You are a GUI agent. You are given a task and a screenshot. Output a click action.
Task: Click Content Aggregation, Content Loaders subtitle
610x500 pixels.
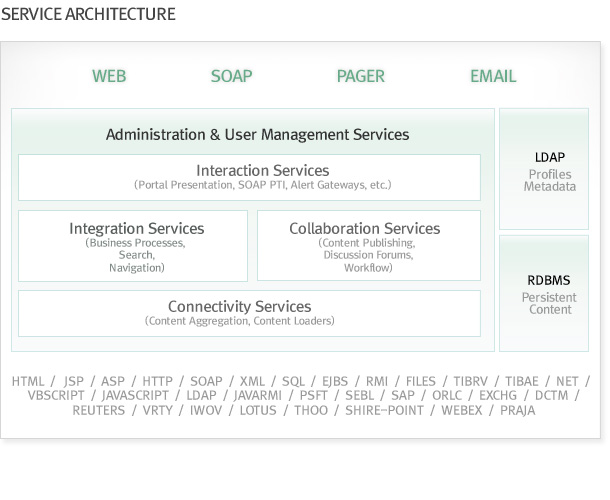(x=240, y=321)
